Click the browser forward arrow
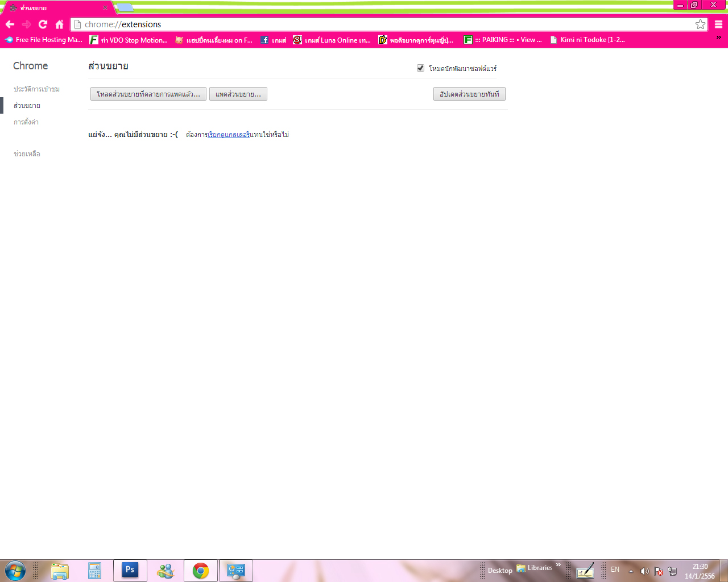Image resolution: width=728 pixels, height=582 pixels. pos(26,24)
